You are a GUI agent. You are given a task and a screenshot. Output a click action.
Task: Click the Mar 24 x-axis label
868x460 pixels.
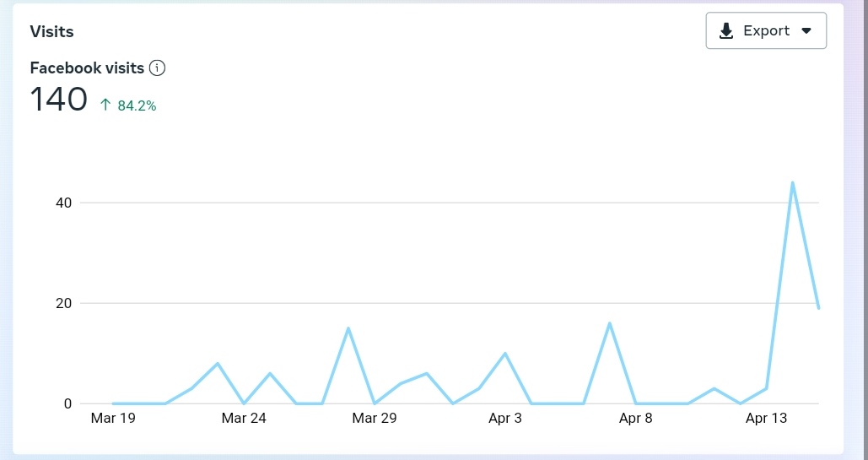pos(244,418)
